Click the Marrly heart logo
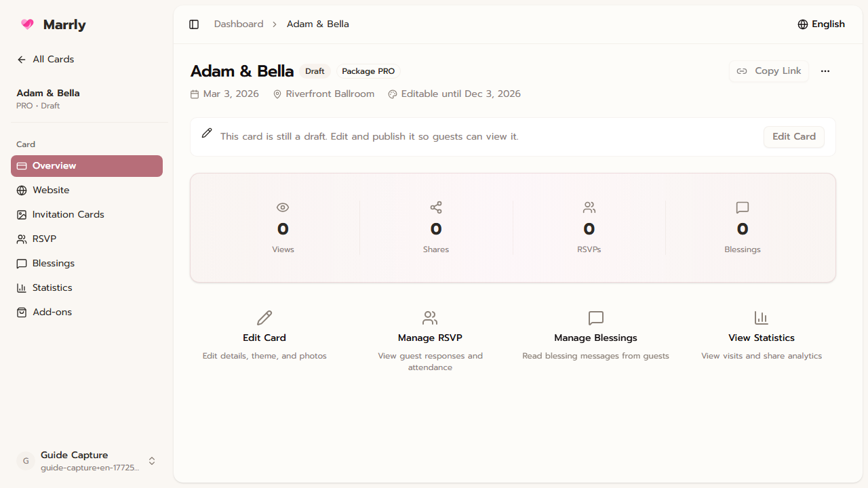 27,24
